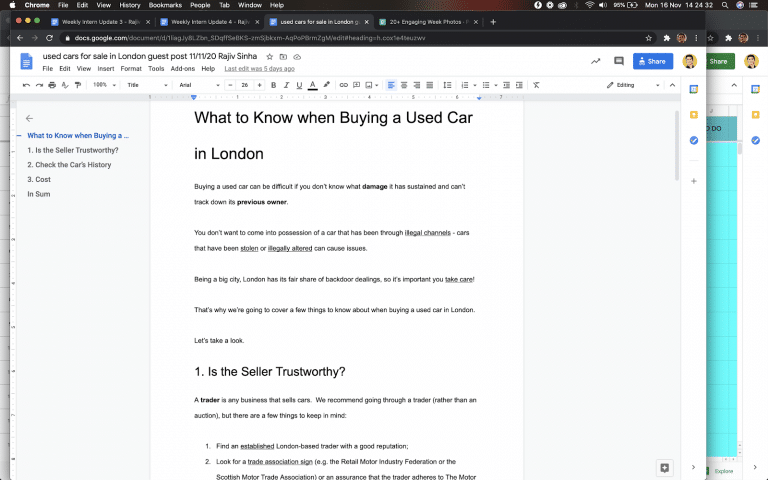768x480 pixels.
Task: Open the activity dashboard trend icon
Action: pyautogui.click(x=596, y=61)
